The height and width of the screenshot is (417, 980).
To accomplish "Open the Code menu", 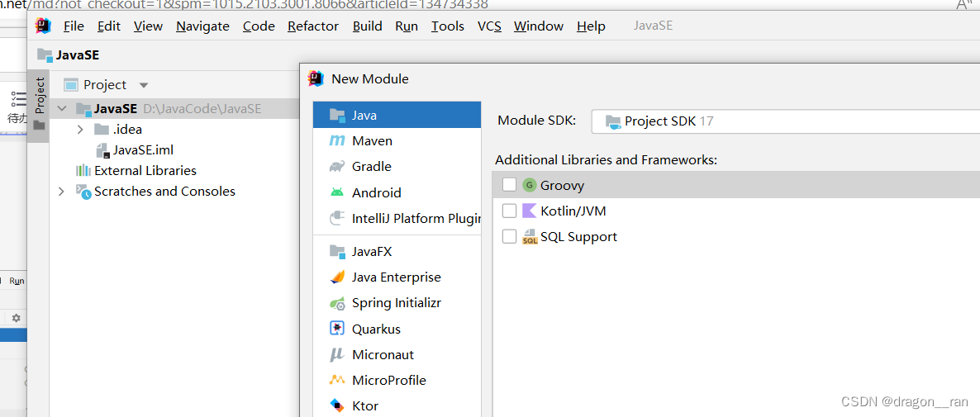I will tap(259, 26).
